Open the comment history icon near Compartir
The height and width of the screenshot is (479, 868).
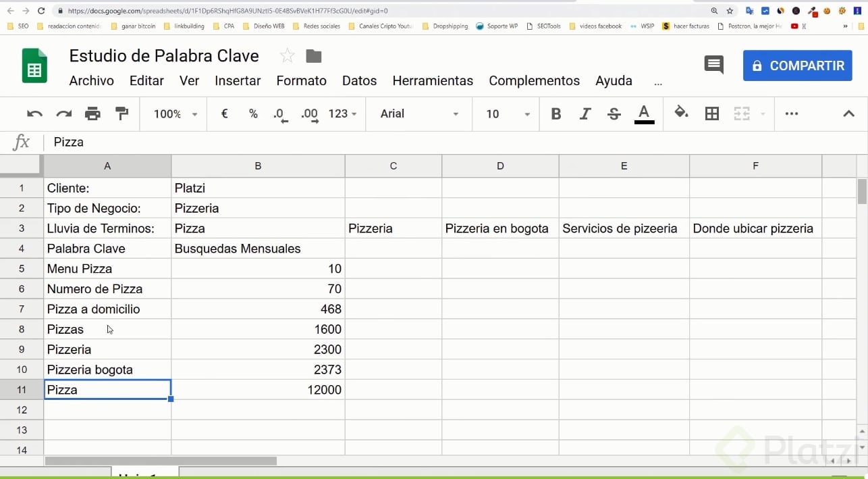[x=713, y=65]
